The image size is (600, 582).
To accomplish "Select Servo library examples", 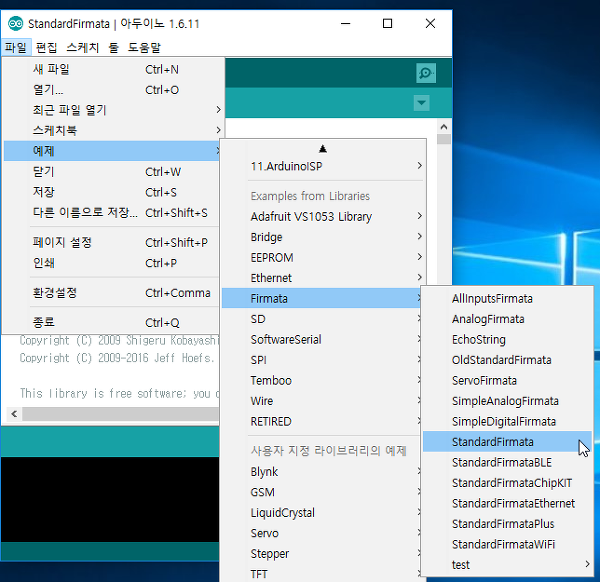I will (321, 533).
